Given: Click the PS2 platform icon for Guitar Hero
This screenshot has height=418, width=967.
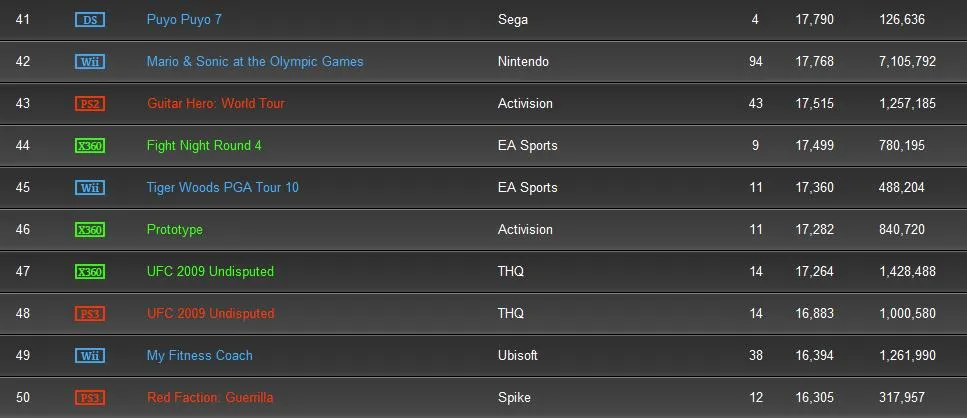Looking at the screenshot, I should (x=90, y=104).
